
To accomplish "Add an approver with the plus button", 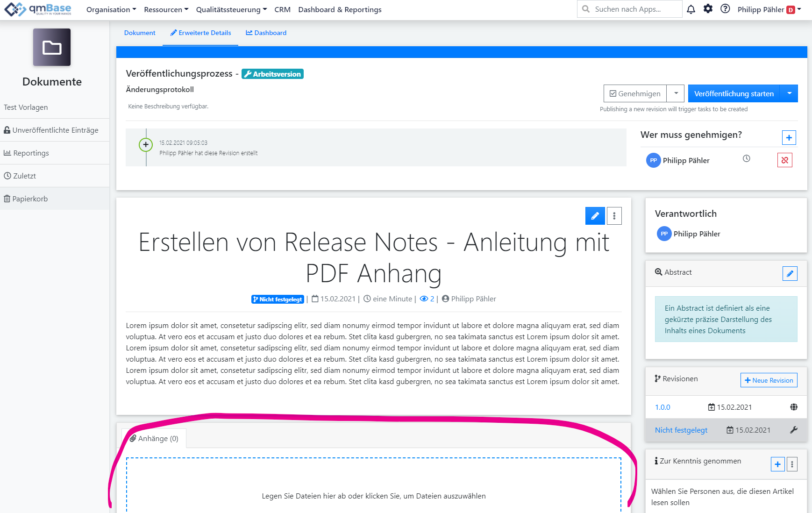I will [x=789, y=138].
